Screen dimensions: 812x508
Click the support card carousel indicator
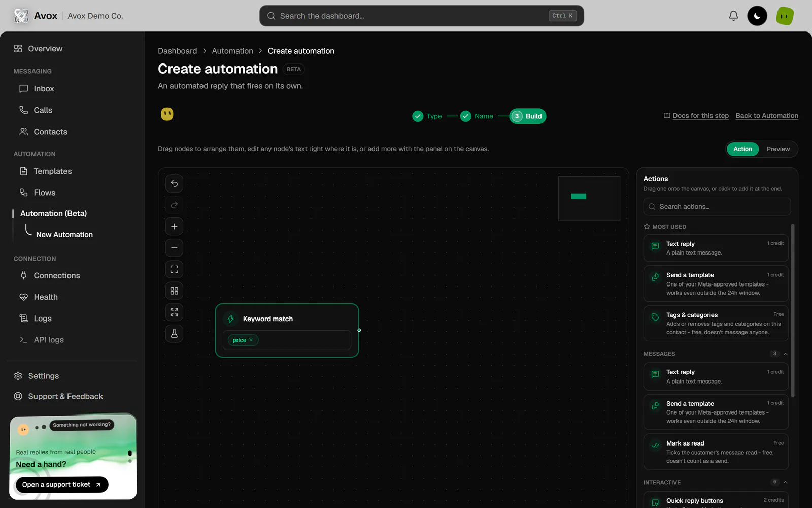click(130, 455)
